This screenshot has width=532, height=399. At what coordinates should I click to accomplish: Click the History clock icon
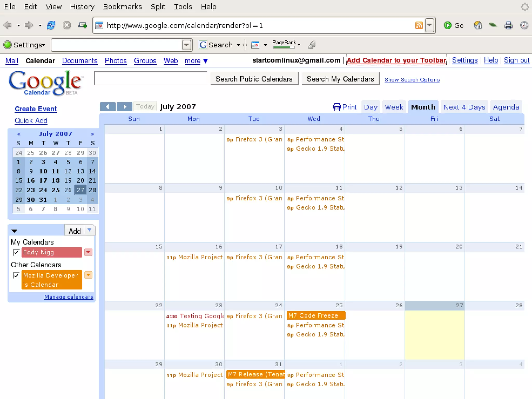tap(524, 25)
